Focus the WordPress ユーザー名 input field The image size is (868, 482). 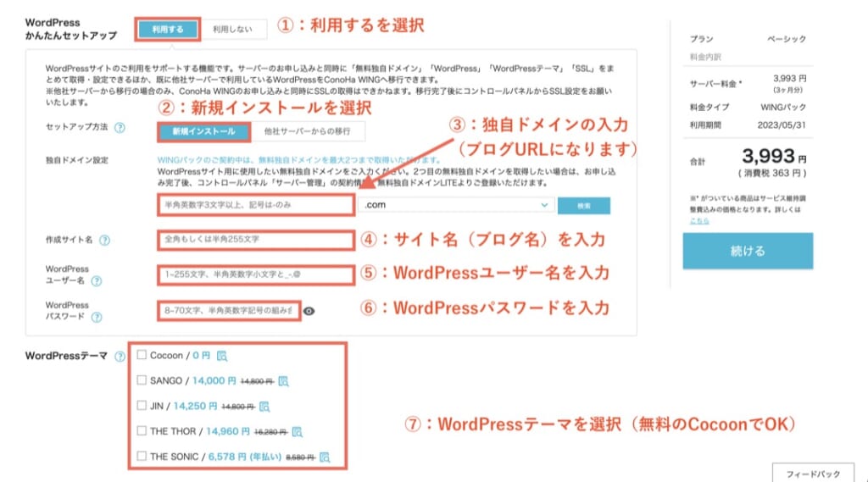(256, 274)
